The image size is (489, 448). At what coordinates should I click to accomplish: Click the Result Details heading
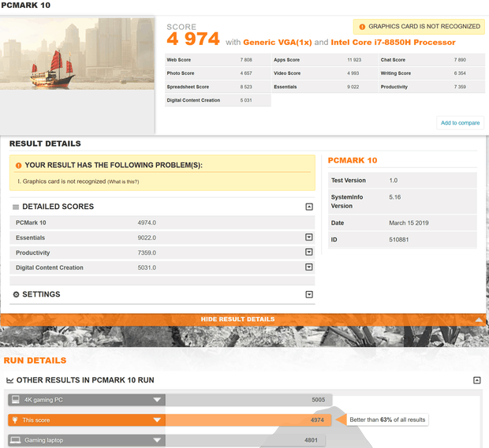[45, 144]
